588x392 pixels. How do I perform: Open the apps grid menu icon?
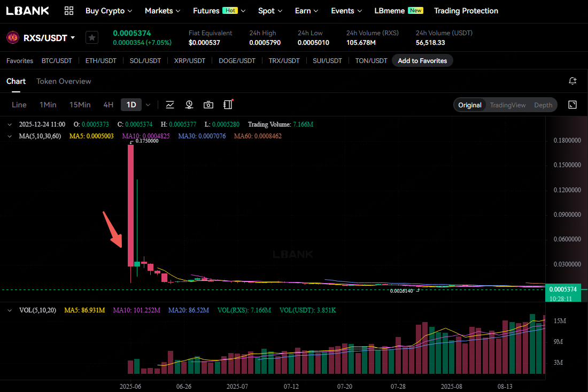click(x=69, y=11)
